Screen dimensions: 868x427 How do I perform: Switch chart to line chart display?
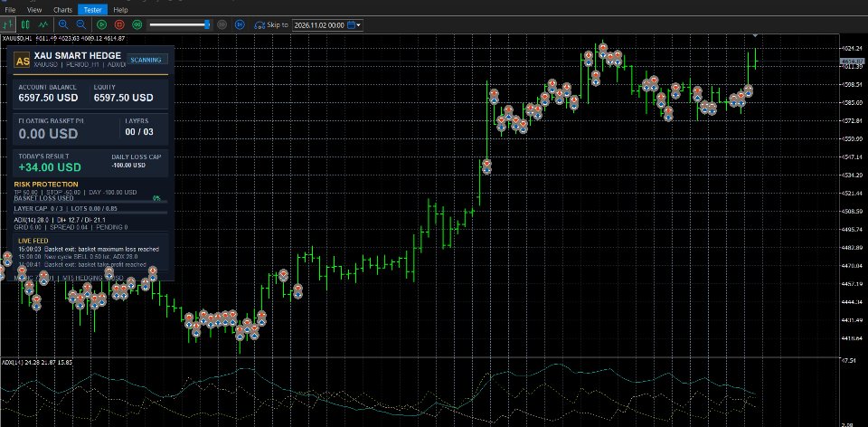tap(43, 24)
